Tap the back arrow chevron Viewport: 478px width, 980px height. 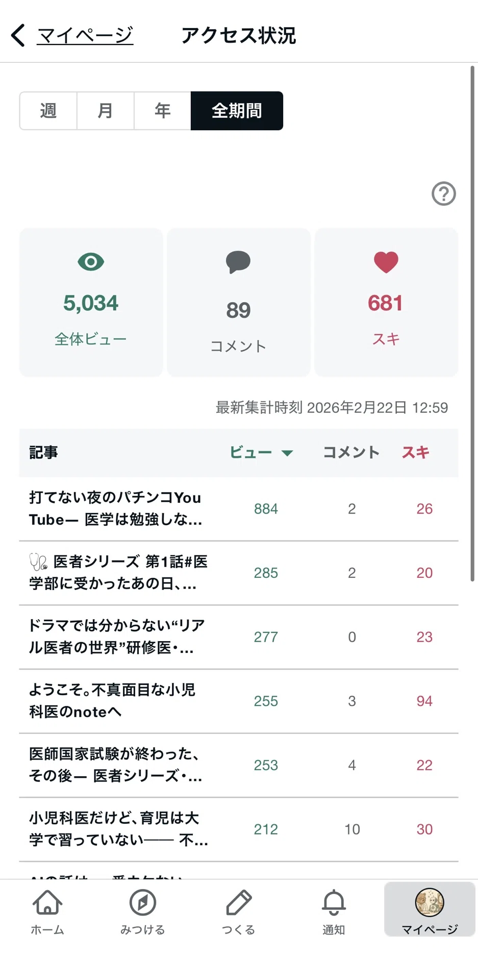(18, 36)
